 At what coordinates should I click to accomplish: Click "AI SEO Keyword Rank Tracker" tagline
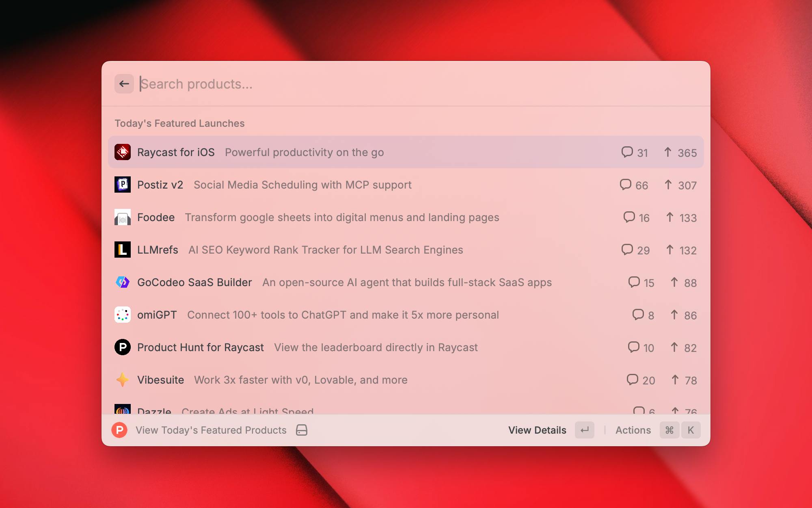(326, 250)
